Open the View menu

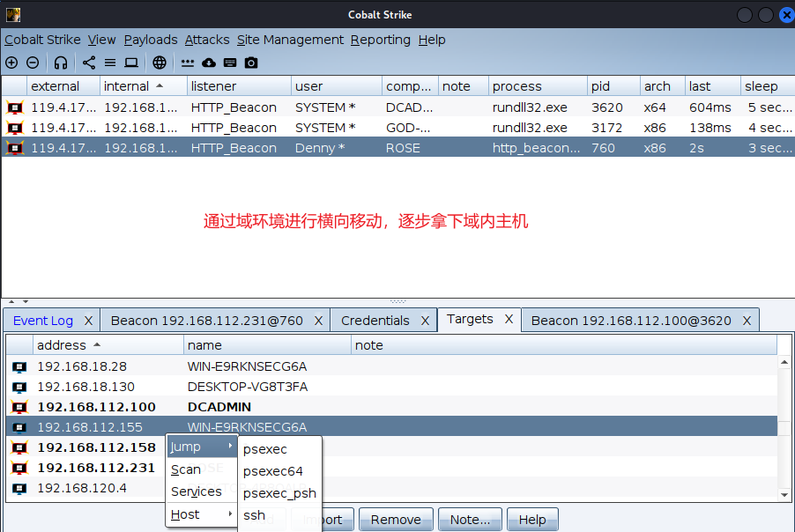pos(101,40)
